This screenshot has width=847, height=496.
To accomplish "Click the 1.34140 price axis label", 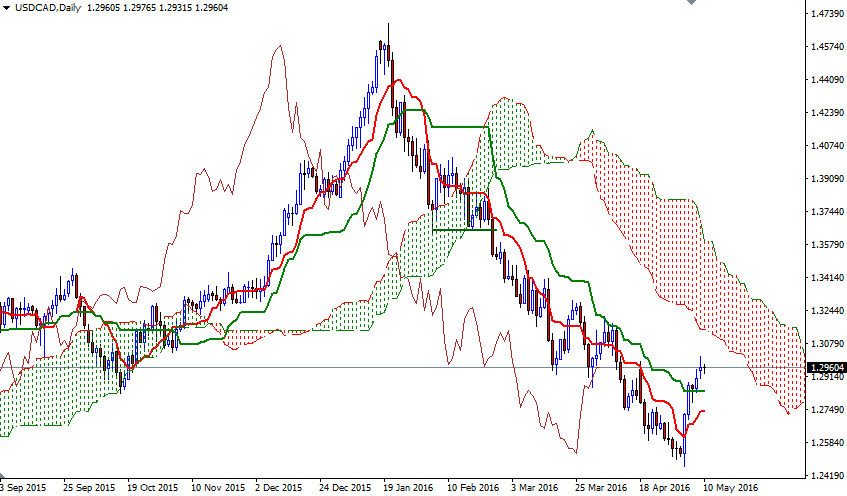I will pos(827,278).
